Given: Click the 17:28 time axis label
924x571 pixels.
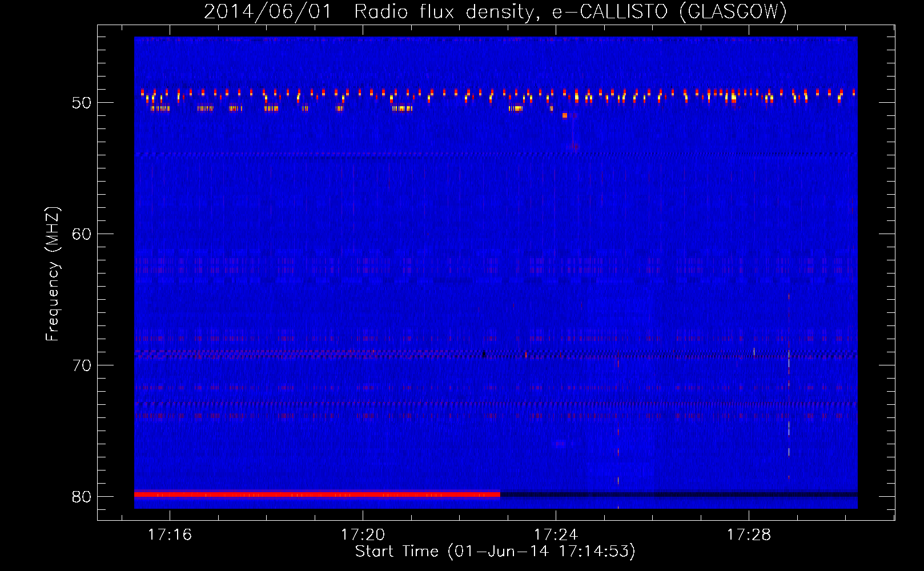Looking at the screenshot, I should 749,535.
